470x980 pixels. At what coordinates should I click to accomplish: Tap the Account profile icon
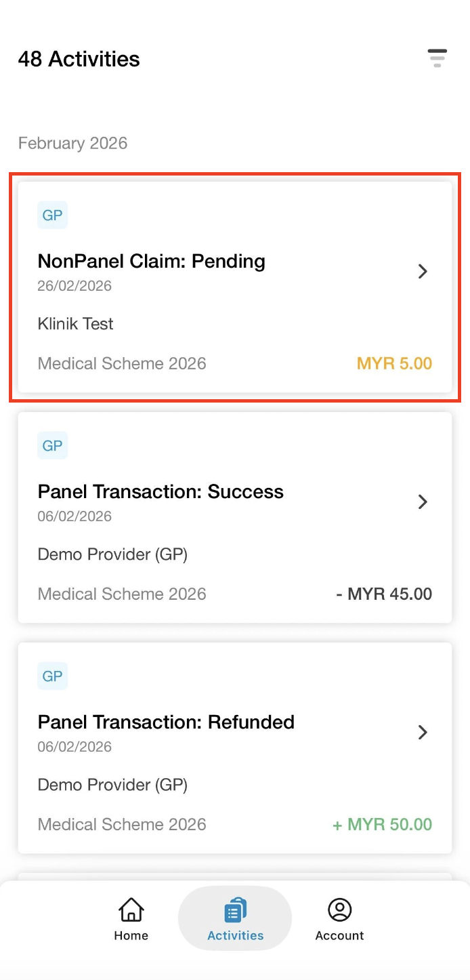[x=339, y=910]
